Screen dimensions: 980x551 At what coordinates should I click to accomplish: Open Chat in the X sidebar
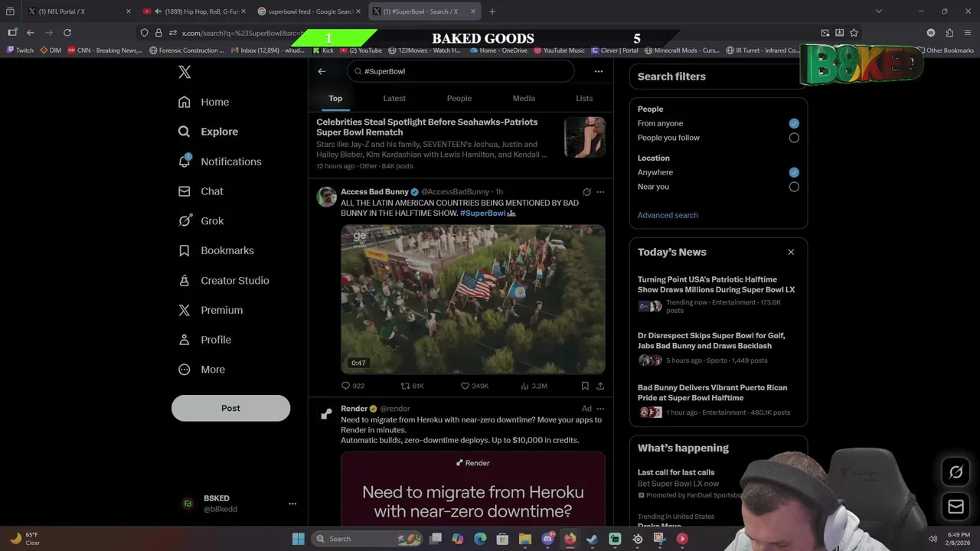point(201,191)
